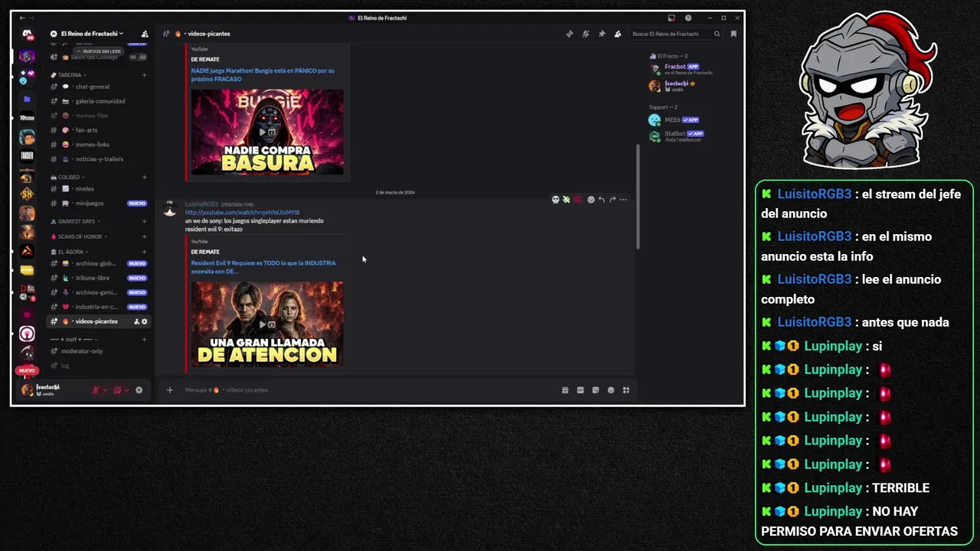Collapse the EL ÁGORA category

click(70, 252)
